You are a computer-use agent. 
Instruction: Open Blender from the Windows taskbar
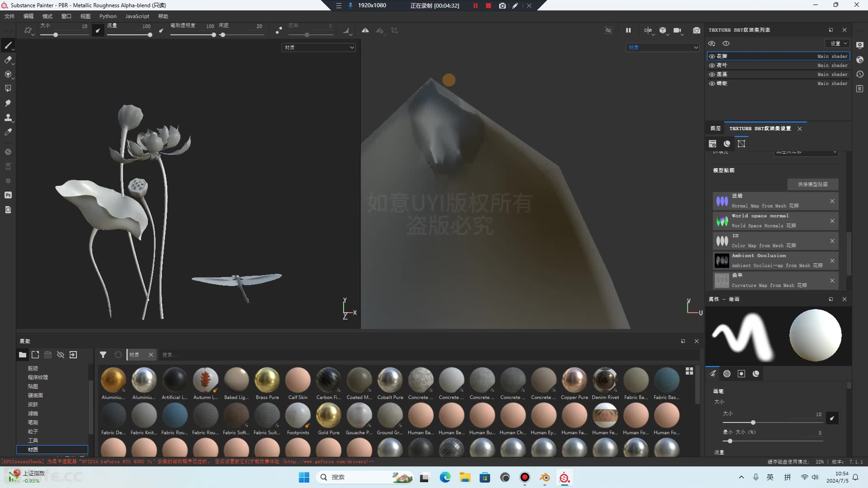pos(545,477)
